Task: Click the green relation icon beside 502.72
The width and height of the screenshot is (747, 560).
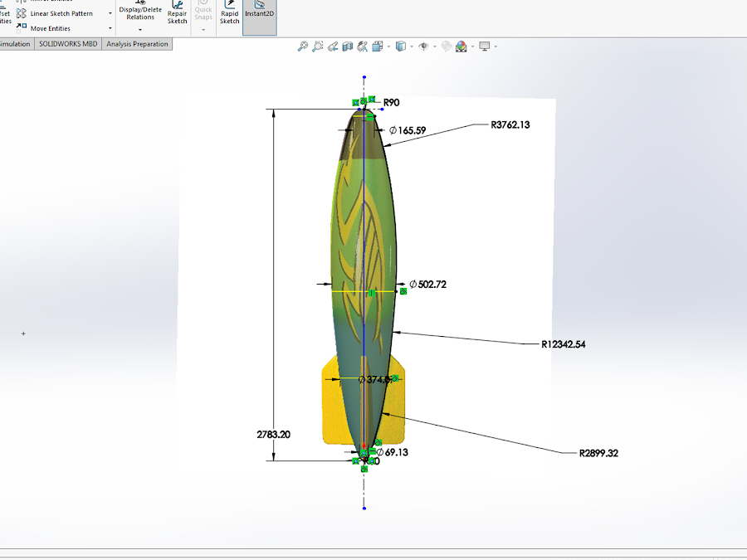Action: tap(403, 291)
